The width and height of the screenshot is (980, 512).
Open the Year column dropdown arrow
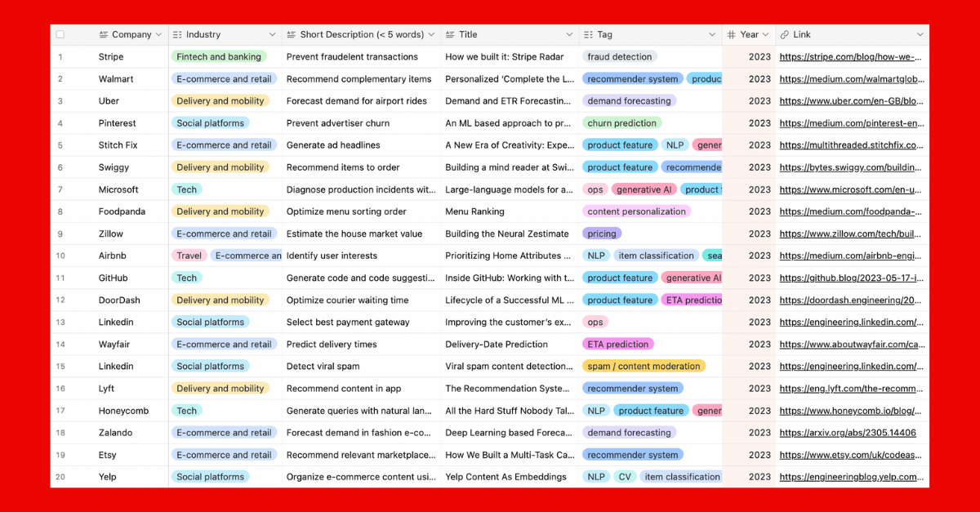pyautogui.click(x=767, y=34)
